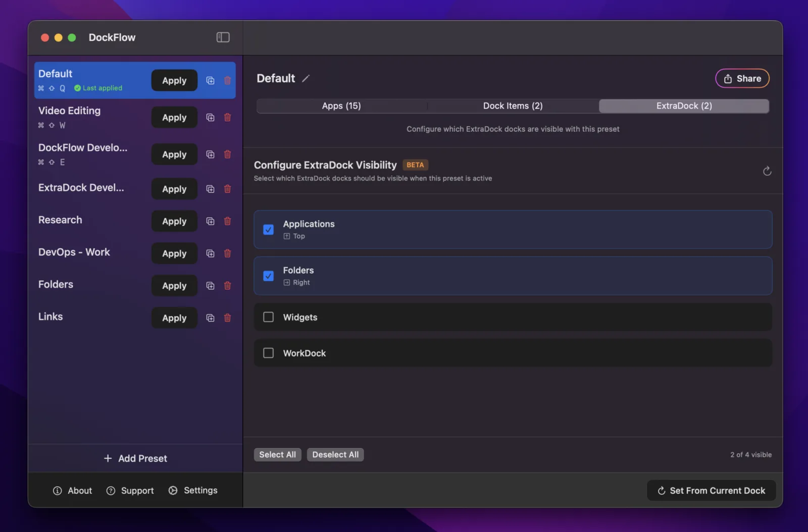
Task: Open DockFlow Settings
Action: (x=193, y=491)
